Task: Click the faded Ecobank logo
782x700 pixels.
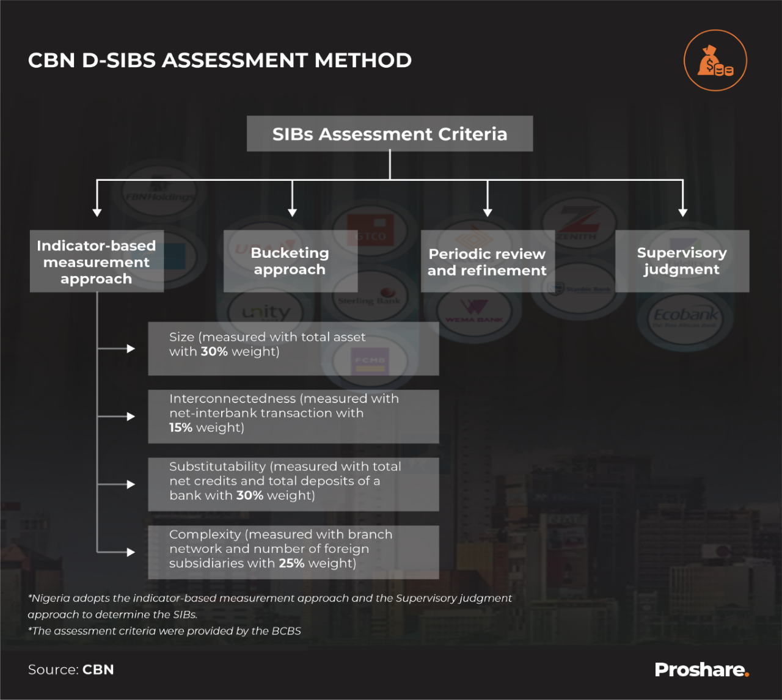Action: (x=685, y=317)
